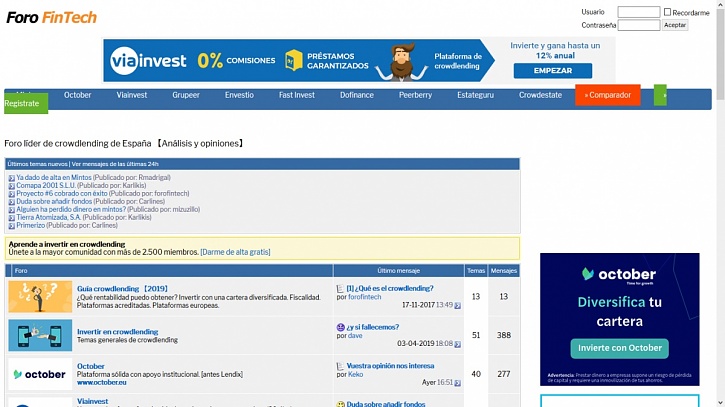
Task: Open Peerberry in navigation bar
Action: point(415,95)
